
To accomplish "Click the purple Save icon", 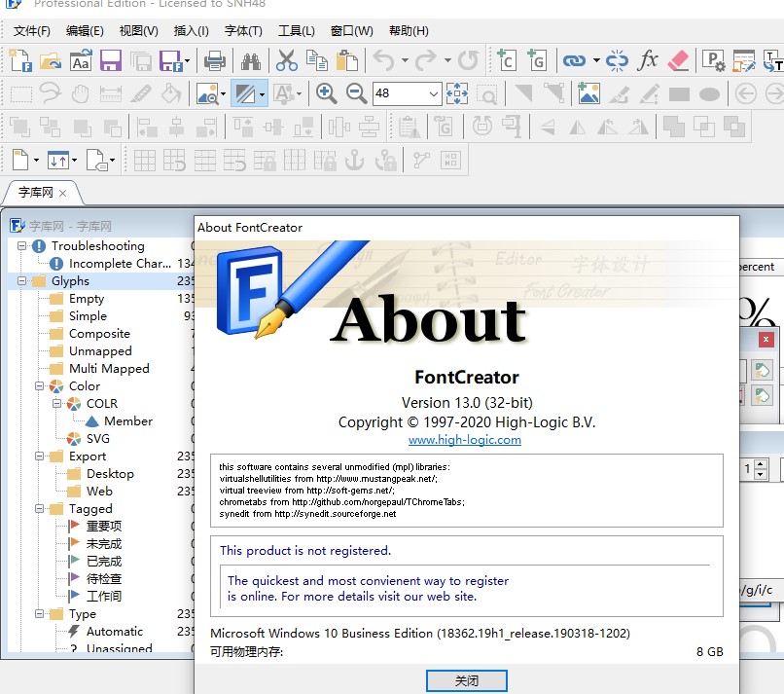I will [111, 60].
